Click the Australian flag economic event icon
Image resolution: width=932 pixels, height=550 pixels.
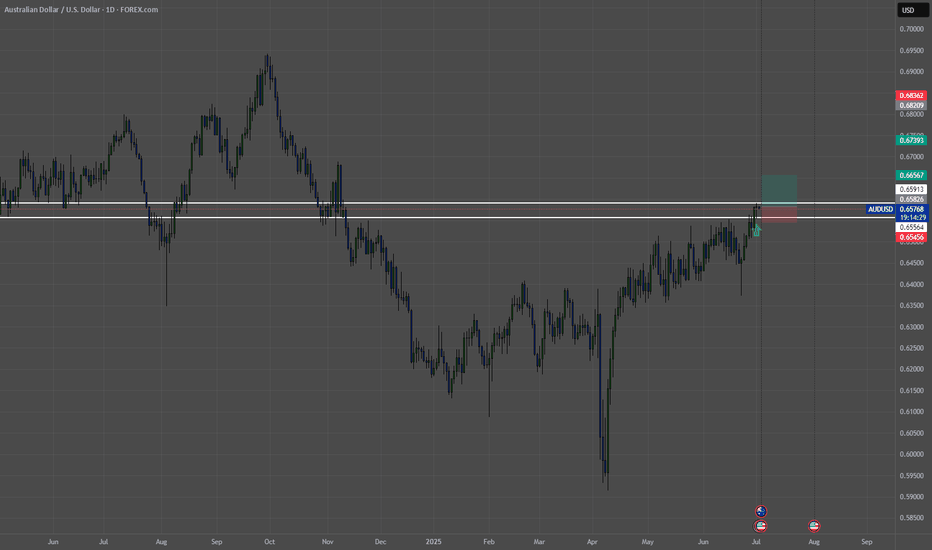click(761, 511)
